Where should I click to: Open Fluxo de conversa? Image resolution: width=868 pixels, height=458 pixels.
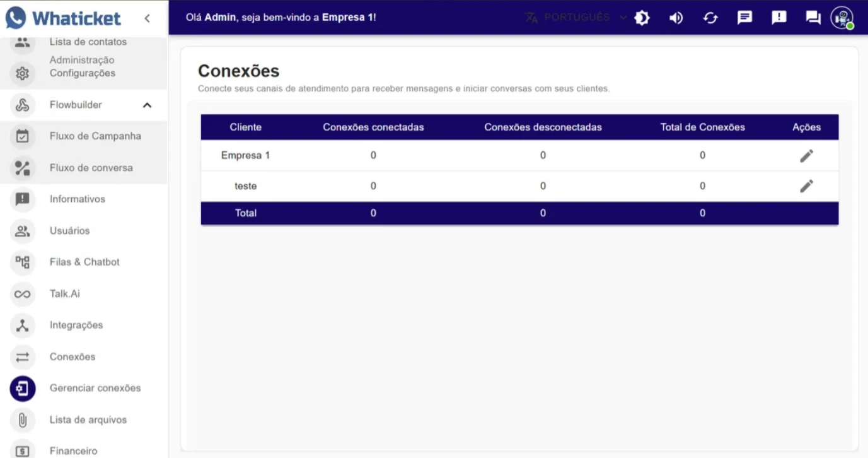91,168
